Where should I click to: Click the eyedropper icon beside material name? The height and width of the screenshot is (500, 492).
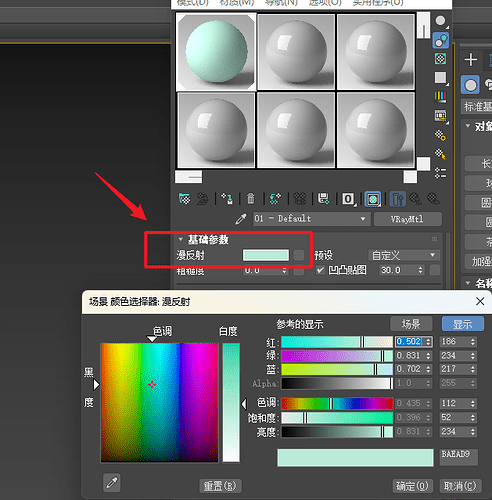(241, 219)
